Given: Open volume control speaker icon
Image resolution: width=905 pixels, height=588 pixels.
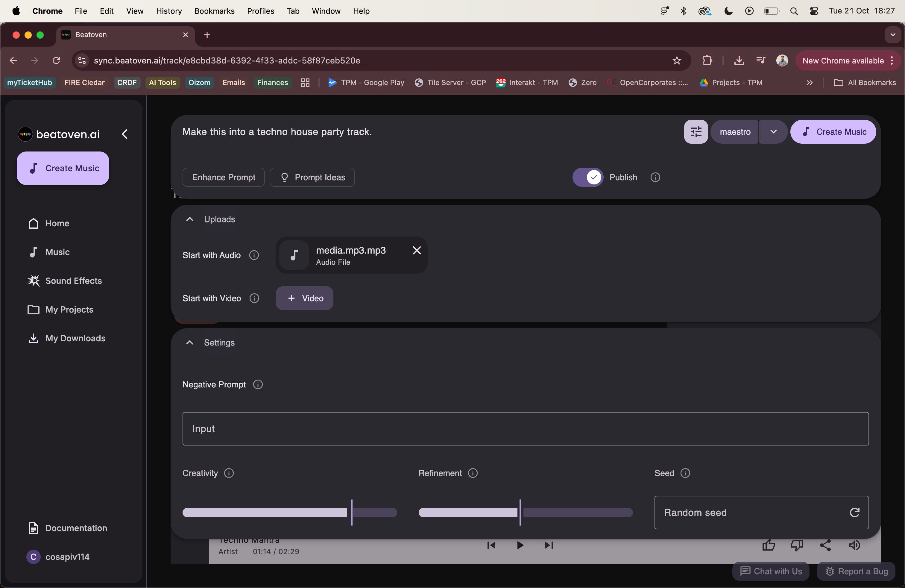Looking at the screenshot, I should tap(854, 545).
